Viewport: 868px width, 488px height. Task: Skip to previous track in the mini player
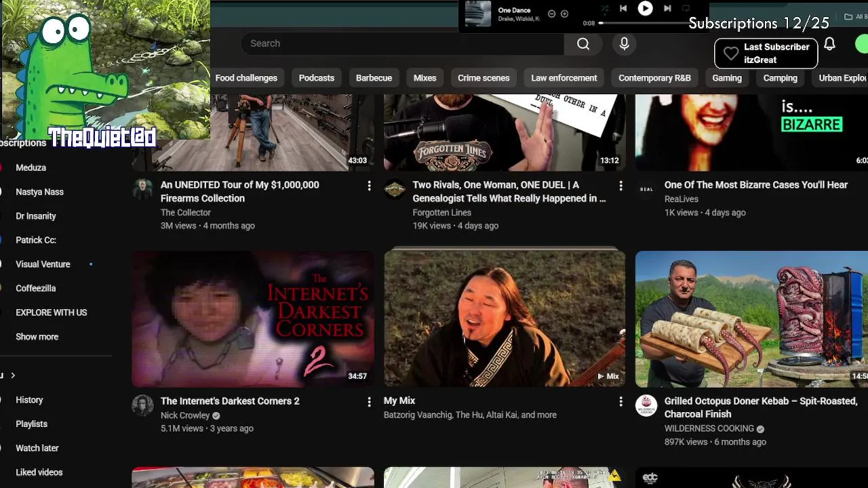(x=623, y=9)
